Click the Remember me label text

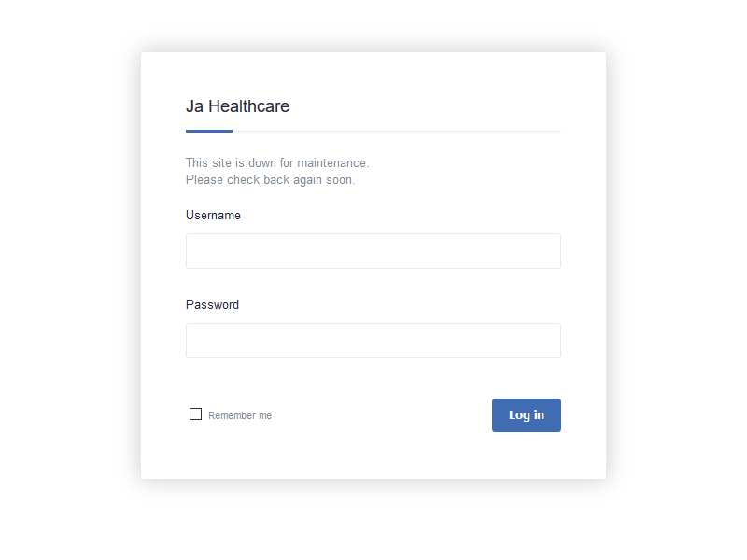(239, 414)
